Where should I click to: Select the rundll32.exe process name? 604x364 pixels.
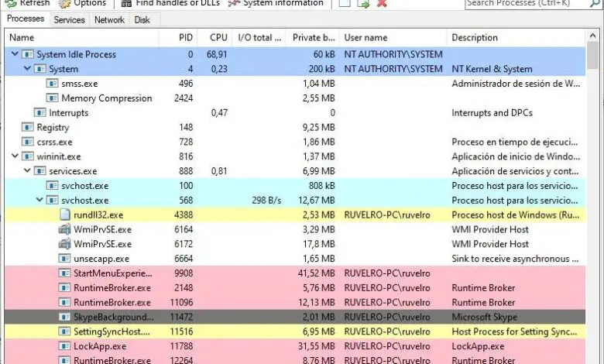tap(98, 215)
